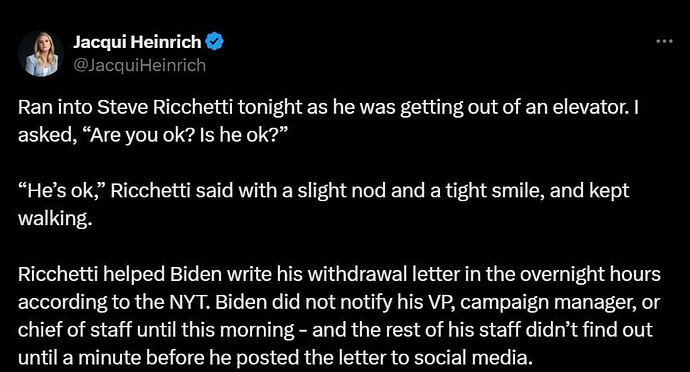The image size is (690, 372).
Task: Click the phrase "chief of staff"
Action: click(x=75, y=330)
